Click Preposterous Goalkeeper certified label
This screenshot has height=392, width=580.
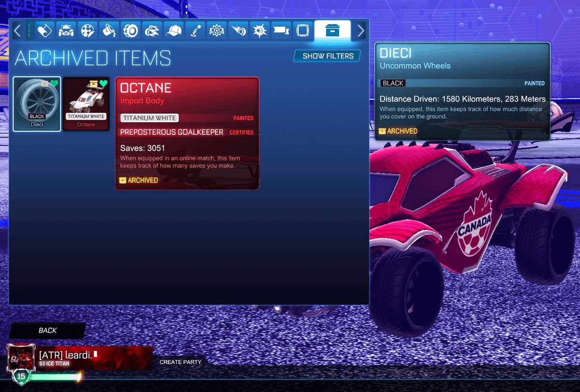(x=172, y=132)
